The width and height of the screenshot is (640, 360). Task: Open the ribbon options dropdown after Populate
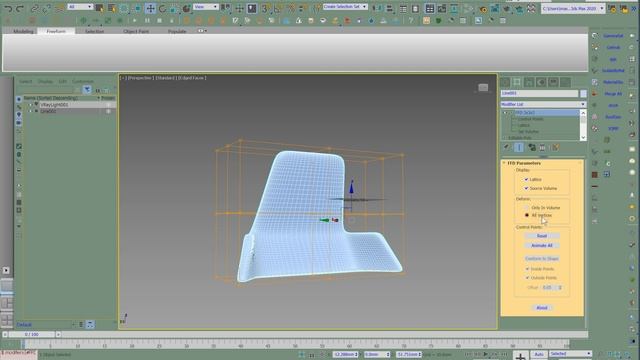coord(202,31)
